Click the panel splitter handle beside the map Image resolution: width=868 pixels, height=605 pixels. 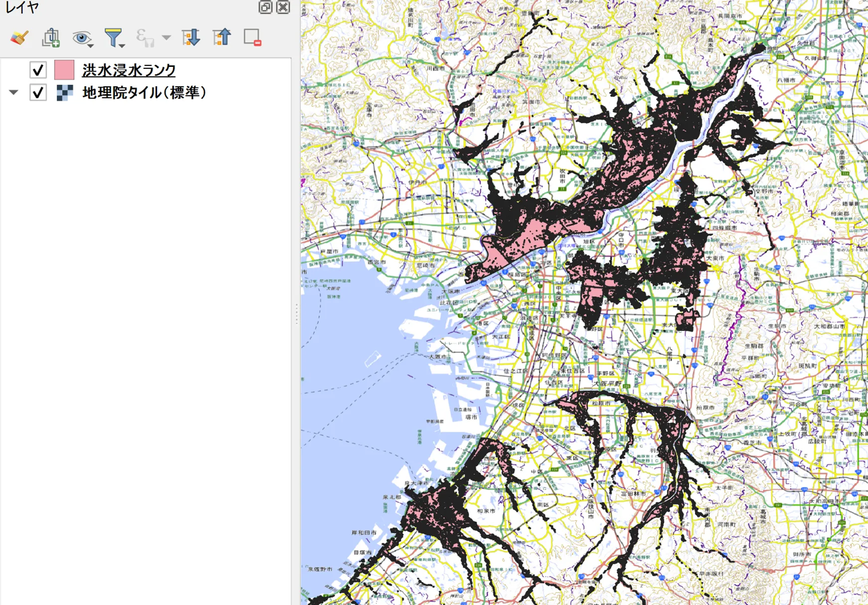click(296, 314)
